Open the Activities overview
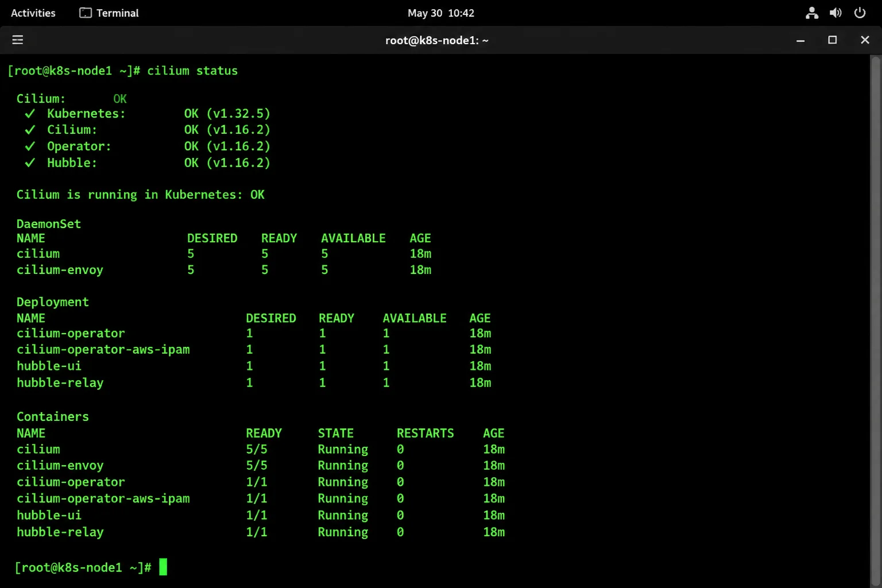The width and height of the screenshot is (882, 588). point(33,13)
